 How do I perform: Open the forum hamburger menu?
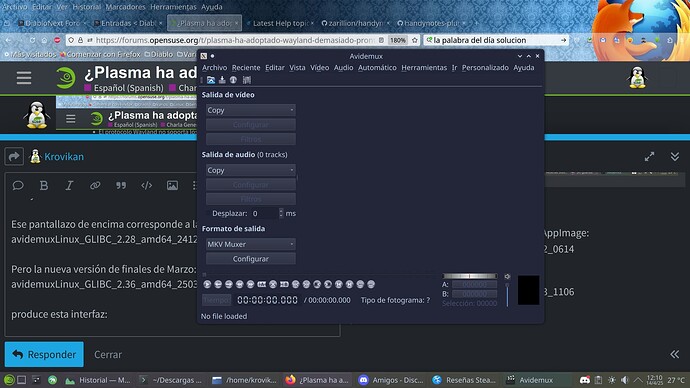click(24, 78)
